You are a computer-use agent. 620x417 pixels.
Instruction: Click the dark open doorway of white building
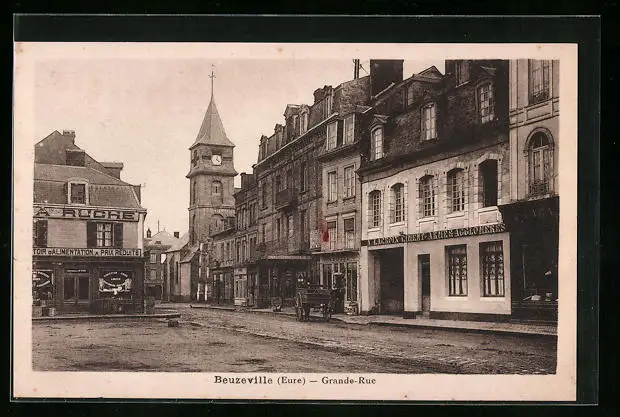point(390,280)
